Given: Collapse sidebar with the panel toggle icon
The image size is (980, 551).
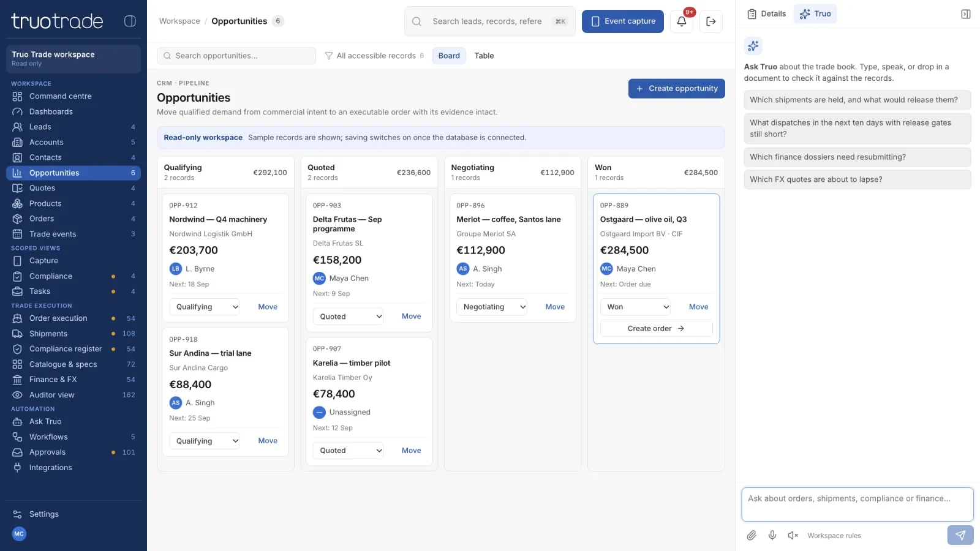Looking at the screenshot, I should point(130,21).
